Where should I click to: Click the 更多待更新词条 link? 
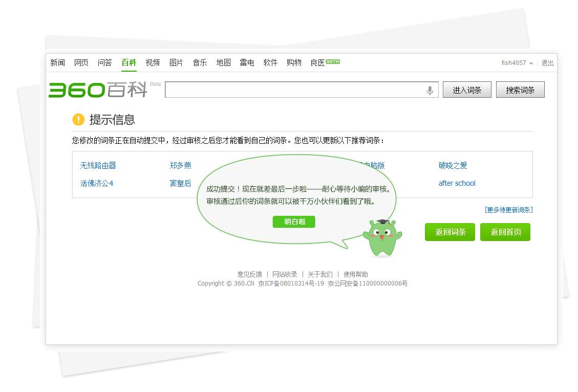pos(509,210)
